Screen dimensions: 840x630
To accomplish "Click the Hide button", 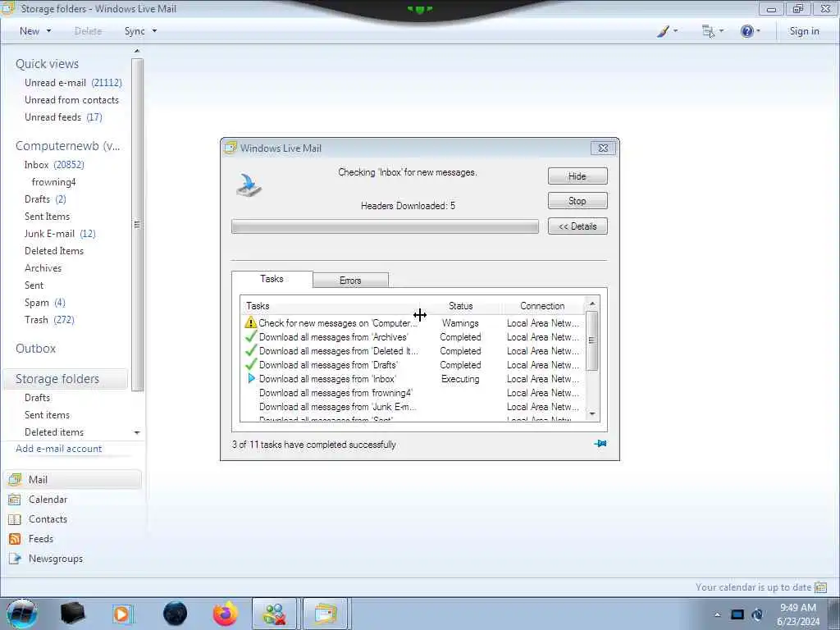I will tap(577, 176).
